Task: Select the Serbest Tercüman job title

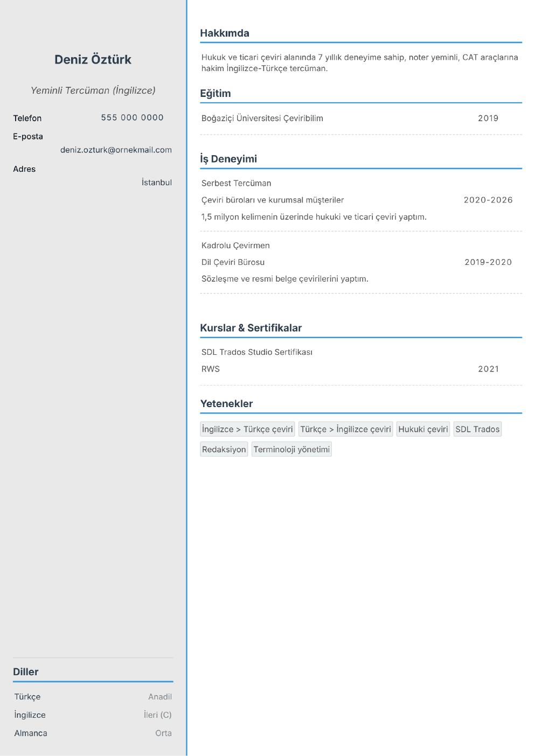Action: (x=236, y=183)
